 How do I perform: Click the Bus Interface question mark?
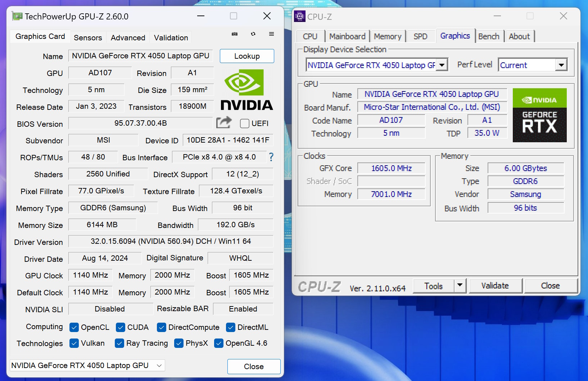(271, 157)
